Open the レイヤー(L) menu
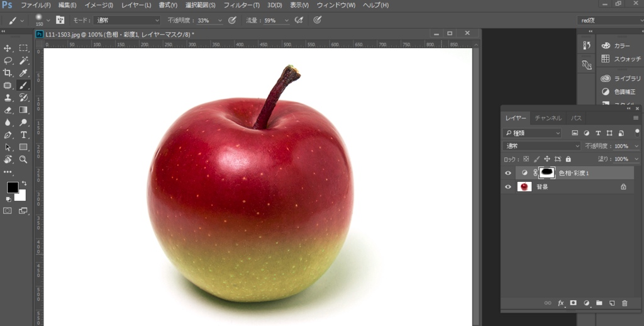 coord(136,5)
